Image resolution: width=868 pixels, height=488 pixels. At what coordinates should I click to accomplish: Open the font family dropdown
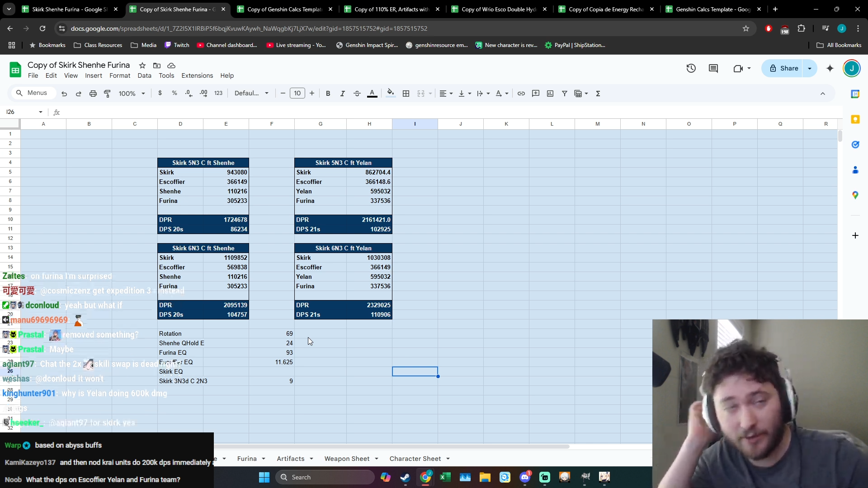(x=251, y=93)
